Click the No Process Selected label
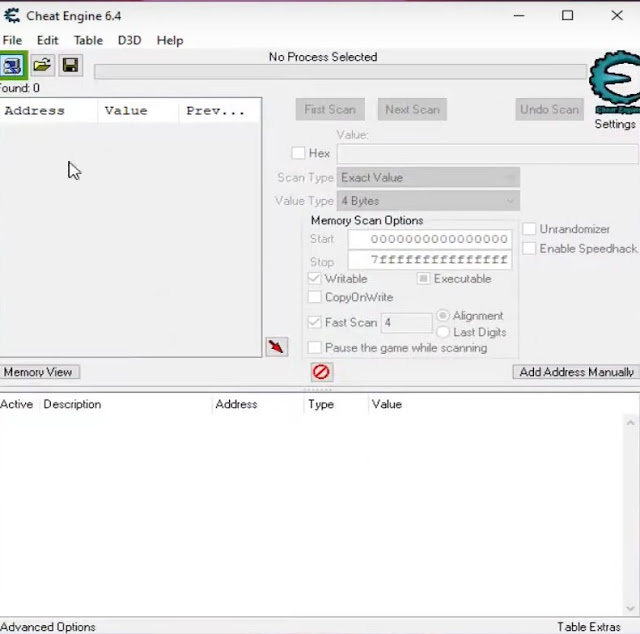This screenshot has width=640, height=634. click(x=323, y=57)
